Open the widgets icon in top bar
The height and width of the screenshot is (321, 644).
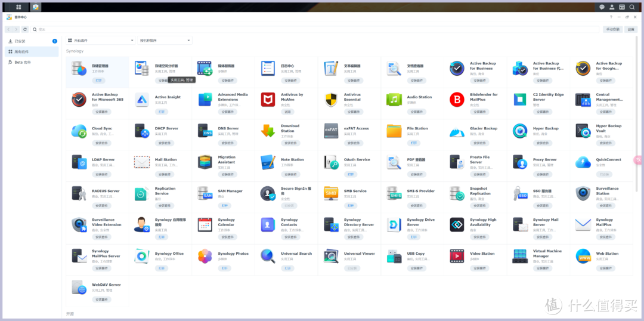tap(622, 7)
